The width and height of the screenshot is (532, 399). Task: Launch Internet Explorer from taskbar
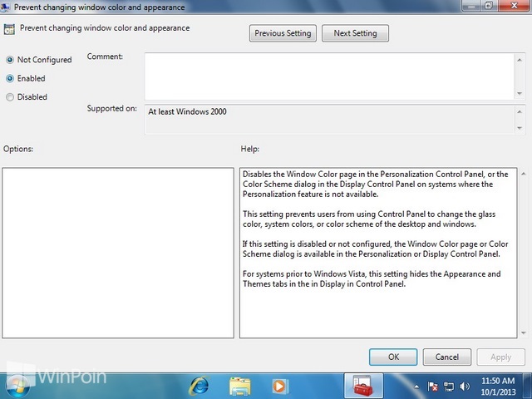click(x=199, y=386)
